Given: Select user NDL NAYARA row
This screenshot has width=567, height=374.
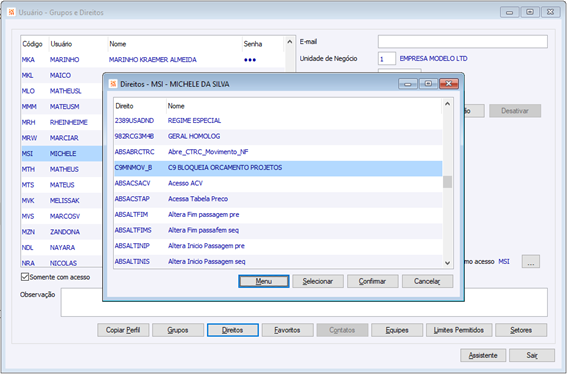Looking at the screenshot, I should [62, 248].
